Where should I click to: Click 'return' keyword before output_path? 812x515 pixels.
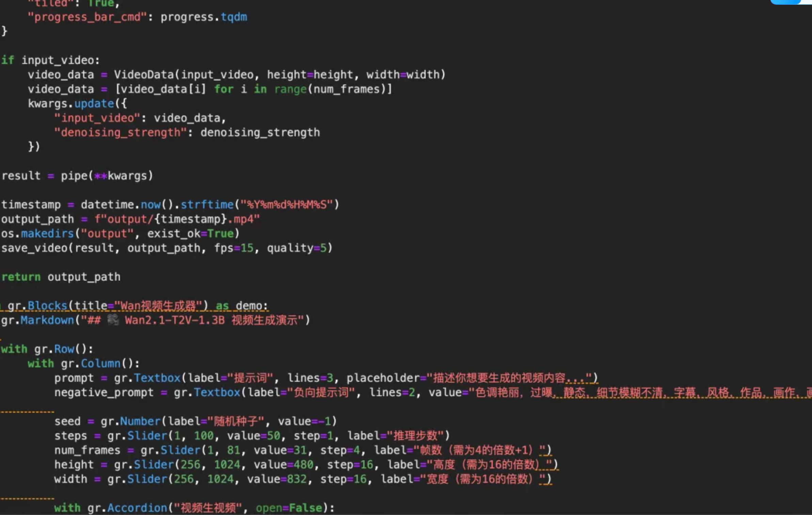pos(21,277)
